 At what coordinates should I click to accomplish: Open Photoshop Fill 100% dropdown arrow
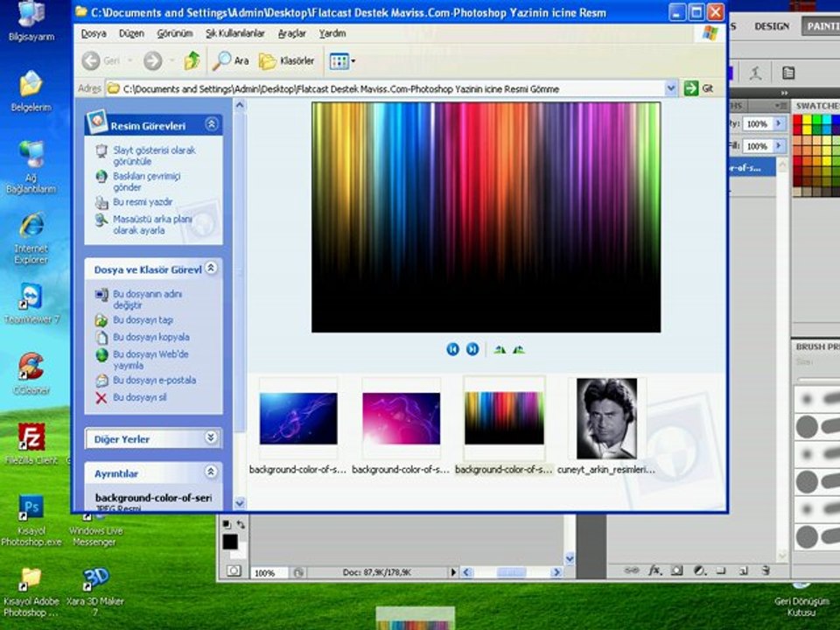click(779, 146)
